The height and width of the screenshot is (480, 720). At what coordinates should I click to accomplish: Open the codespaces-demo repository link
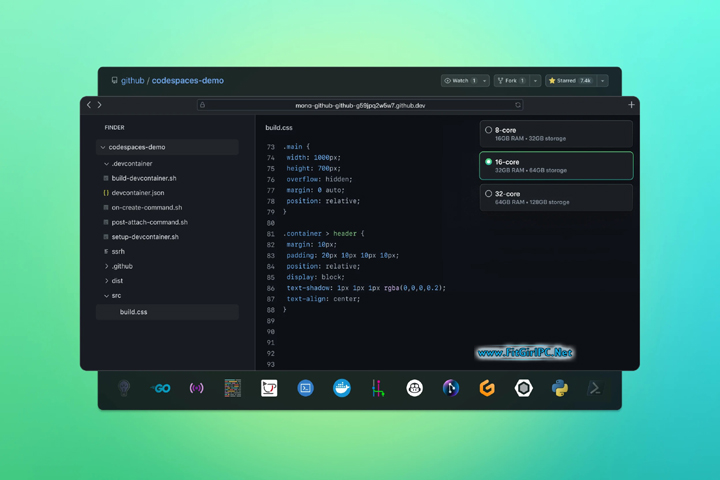(x=187, y=80)
